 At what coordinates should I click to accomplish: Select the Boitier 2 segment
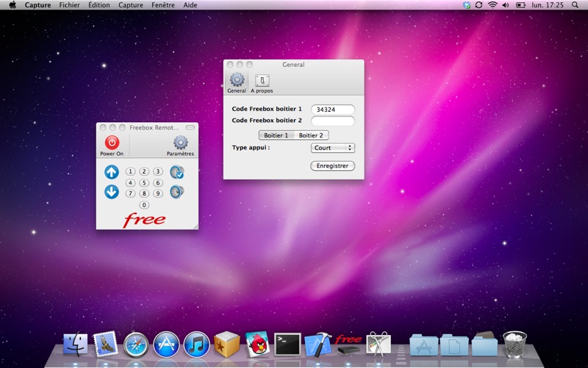tap(311, 135)
